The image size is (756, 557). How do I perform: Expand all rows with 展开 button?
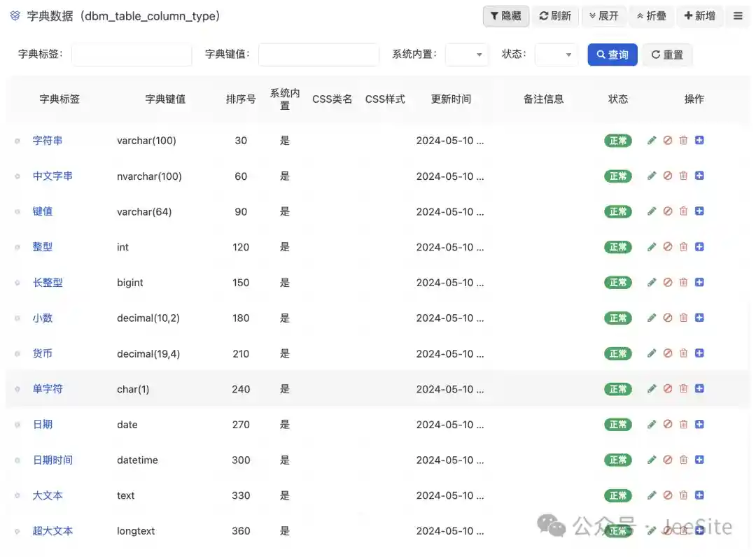coord(604,16)
